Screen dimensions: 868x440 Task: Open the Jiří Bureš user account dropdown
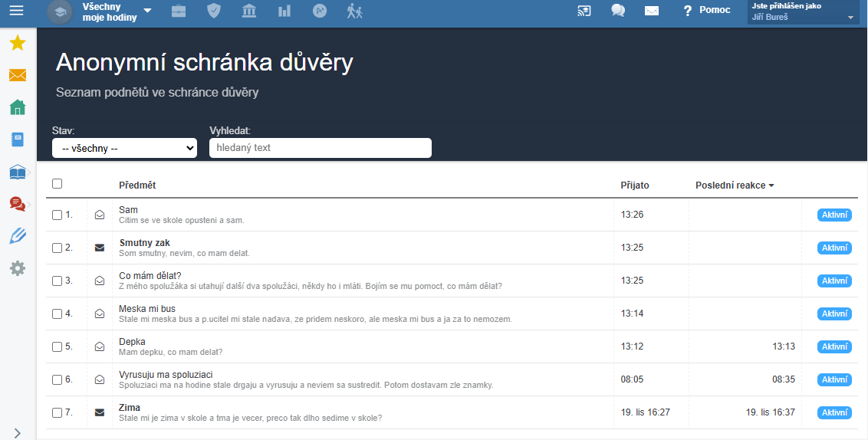(x=803, y=12)
